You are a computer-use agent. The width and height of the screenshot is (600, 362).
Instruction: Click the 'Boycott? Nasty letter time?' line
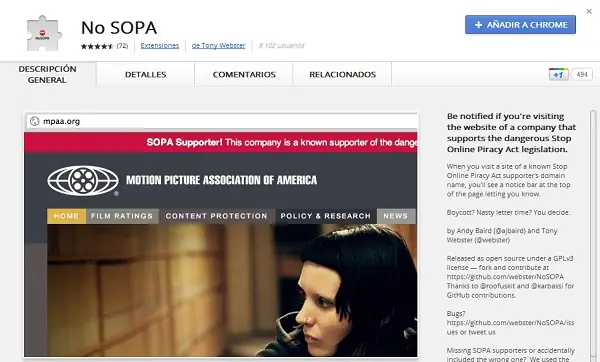(509, 212)
